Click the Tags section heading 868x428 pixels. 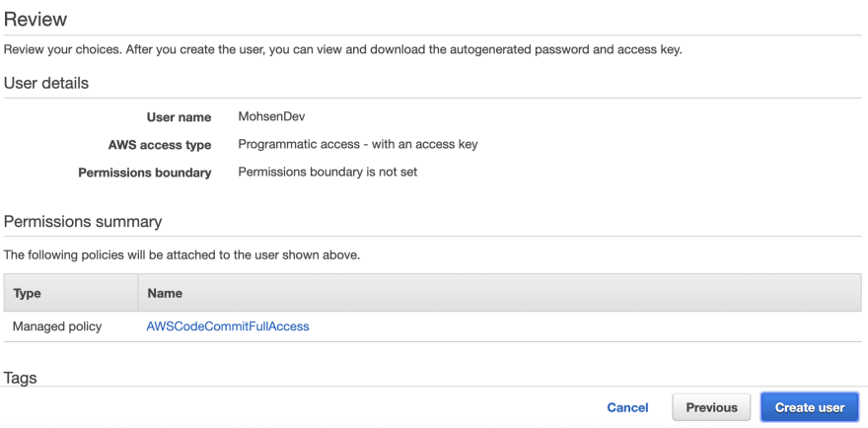click(x=21, y=378)
